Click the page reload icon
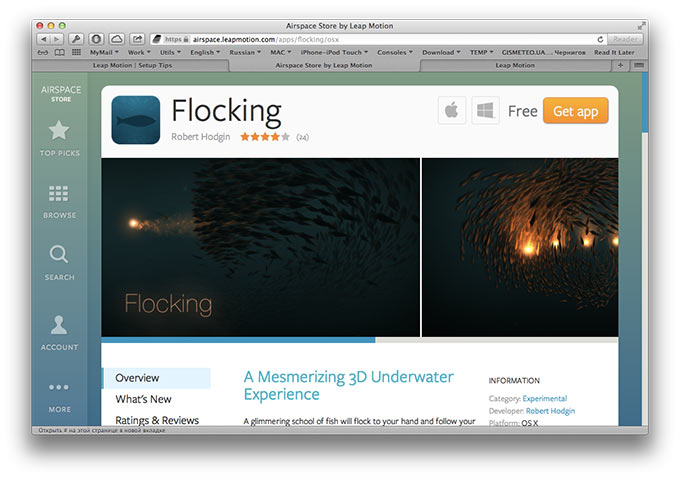 600,39
